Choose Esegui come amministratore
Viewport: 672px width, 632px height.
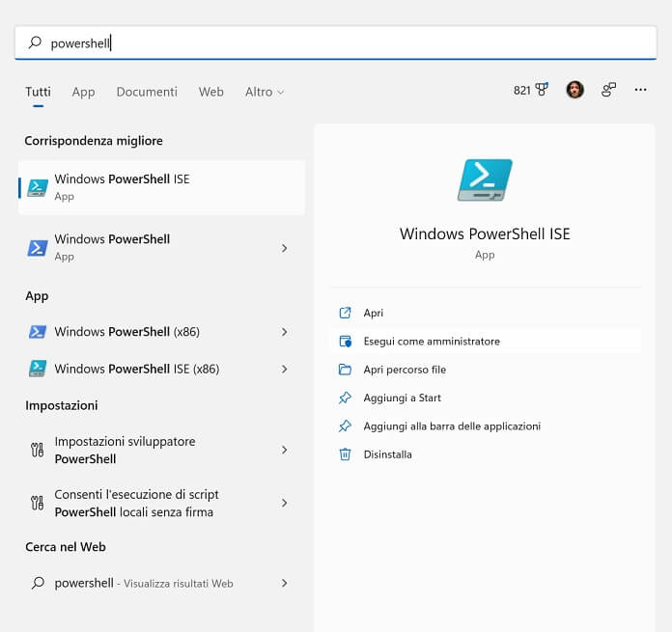click(485, 342)
